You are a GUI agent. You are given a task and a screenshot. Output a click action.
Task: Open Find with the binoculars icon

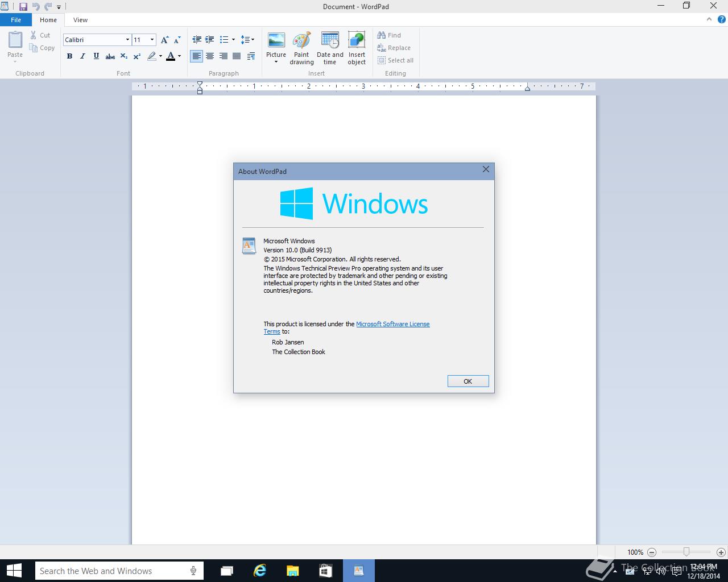(x=389, y=35)
